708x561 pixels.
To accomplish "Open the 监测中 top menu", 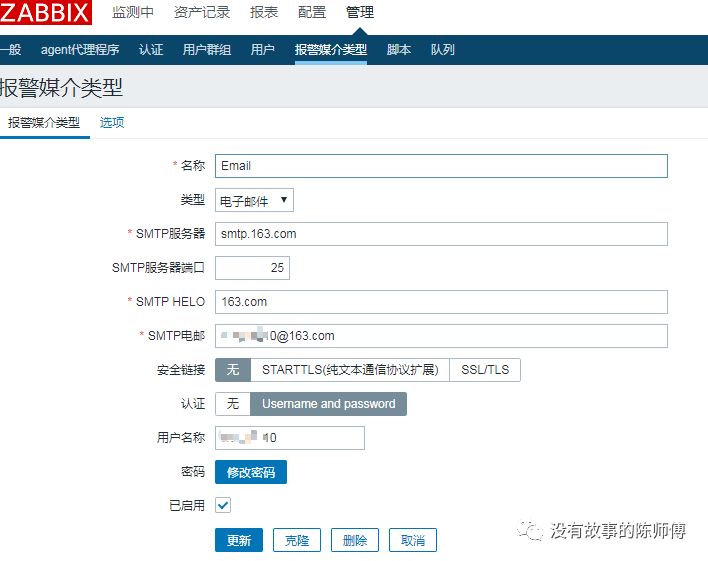I will pos(133,12).
